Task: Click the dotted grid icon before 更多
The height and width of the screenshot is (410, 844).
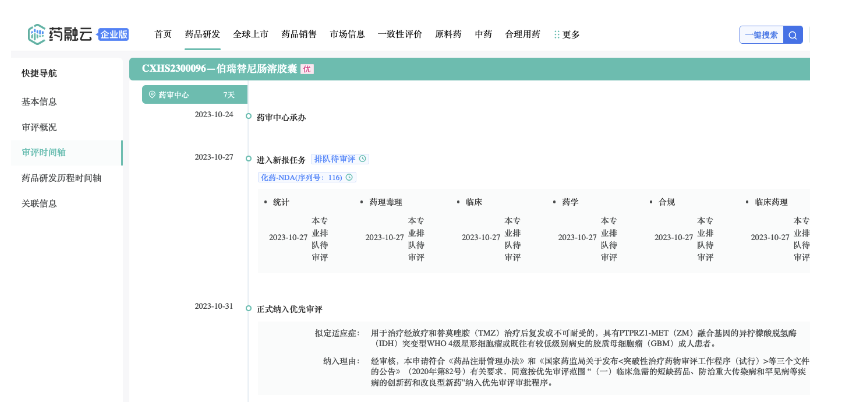Action: 557,35
